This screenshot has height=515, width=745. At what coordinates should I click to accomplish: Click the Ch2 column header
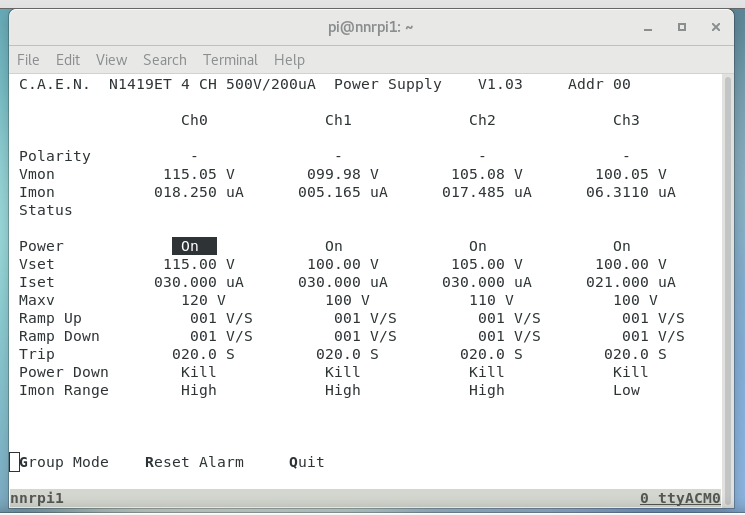482,120
